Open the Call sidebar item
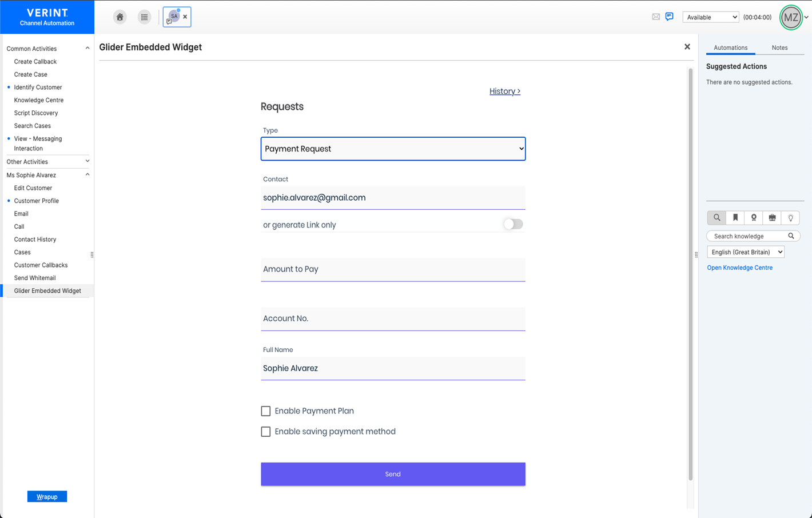812x518 pixels. pyautogui.click(x=19, y=226)
